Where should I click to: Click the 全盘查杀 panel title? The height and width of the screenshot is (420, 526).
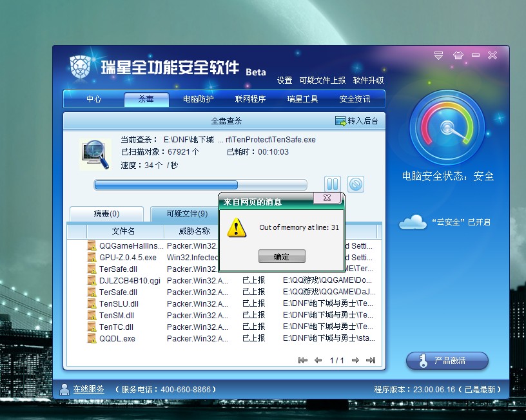226,121
